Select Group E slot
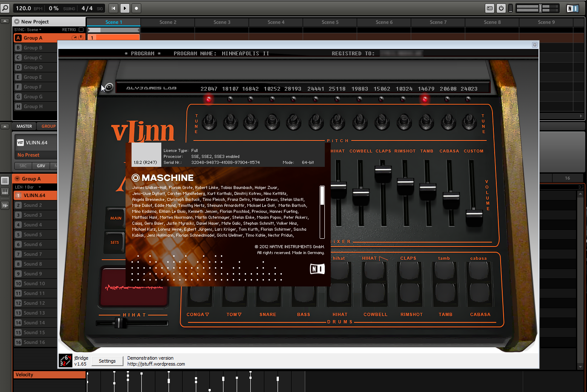 click(x=36, y=77)
